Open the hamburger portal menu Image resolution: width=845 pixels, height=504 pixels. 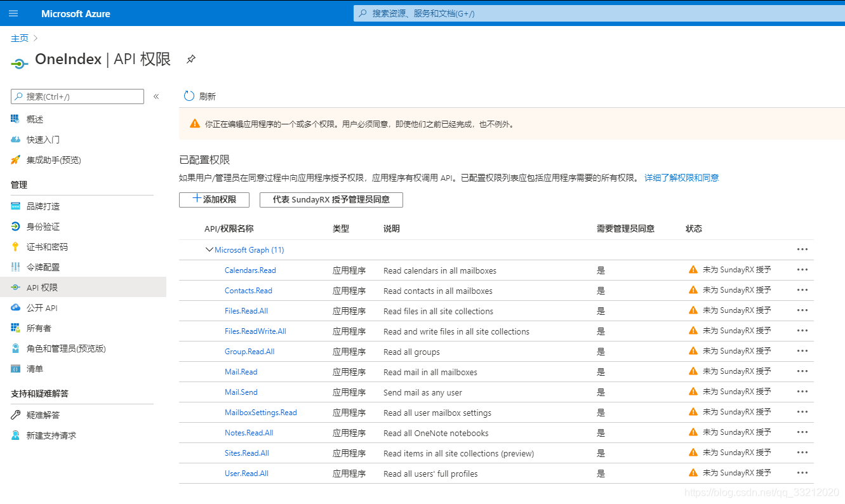click(x=13, y=13)
